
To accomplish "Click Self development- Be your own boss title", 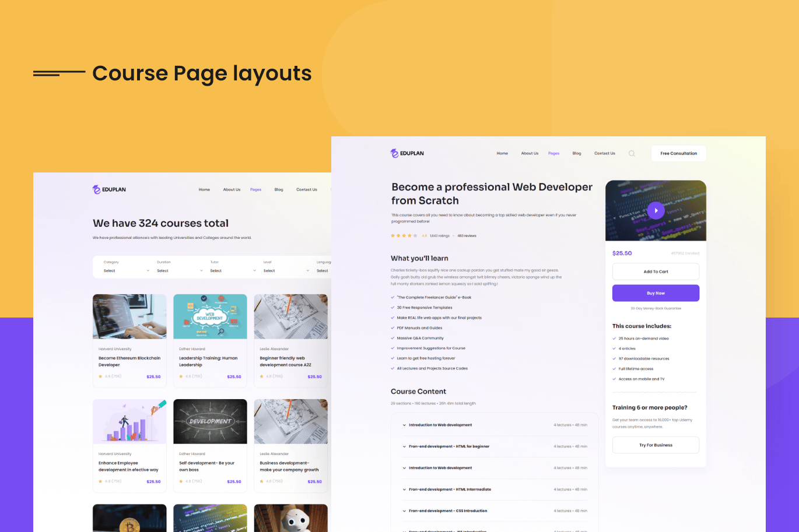I will coord(206,466).
